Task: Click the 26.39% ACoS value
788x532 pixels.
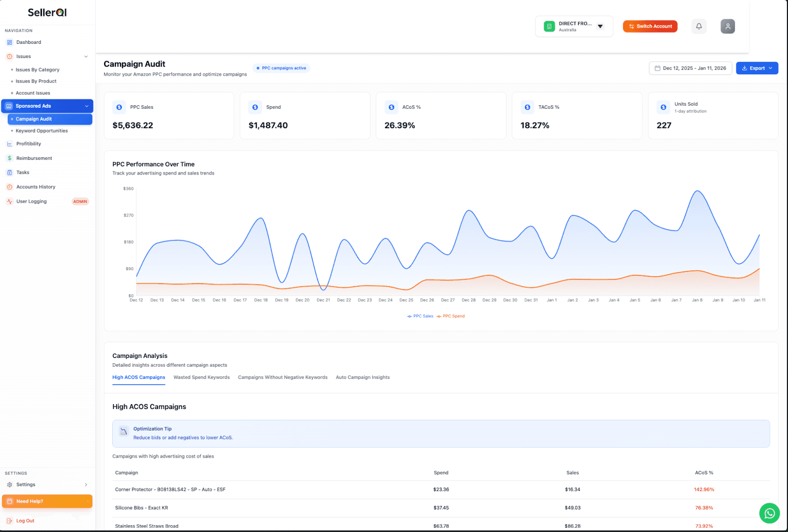Action: 400,125
